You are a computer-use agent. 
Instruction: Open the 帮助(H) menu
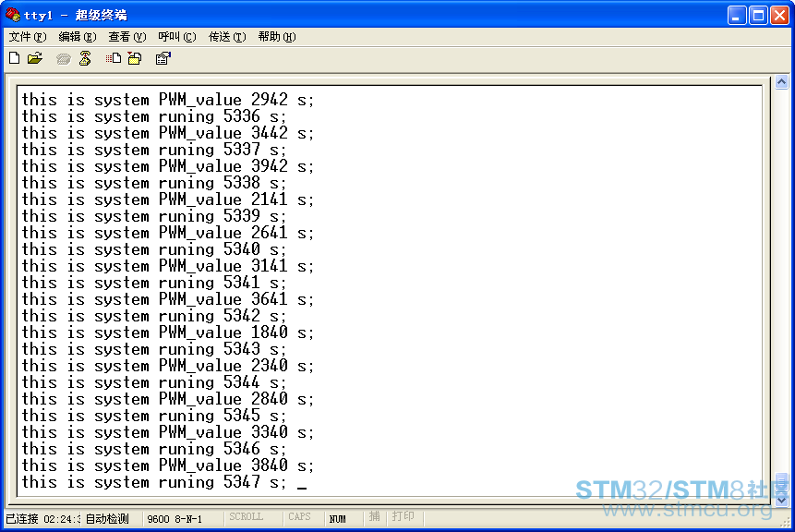pos(276,37)
